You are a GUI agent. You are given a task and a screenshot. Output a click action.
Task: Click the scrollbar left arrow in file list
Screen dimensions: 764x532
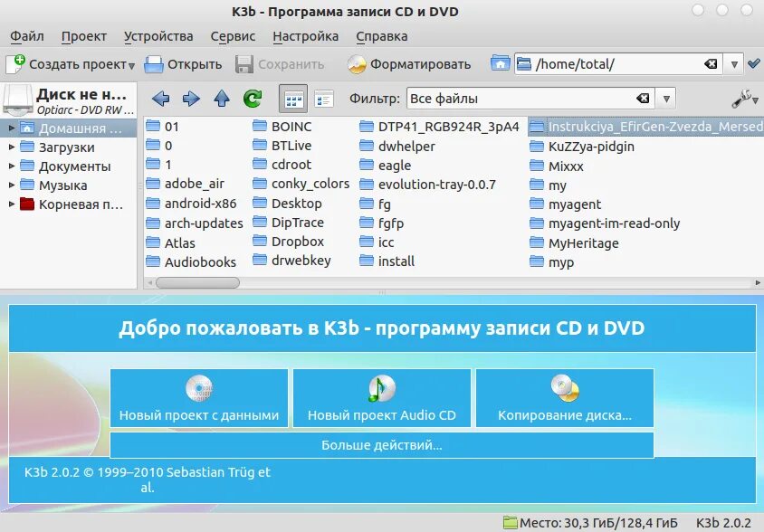pyautogui.click(x=150, y=282)
